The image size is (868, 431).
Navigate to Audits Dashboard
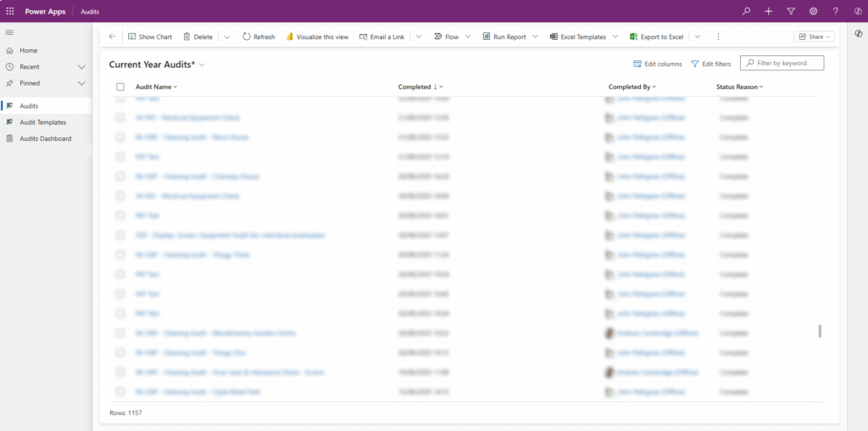tap(45, 138)
